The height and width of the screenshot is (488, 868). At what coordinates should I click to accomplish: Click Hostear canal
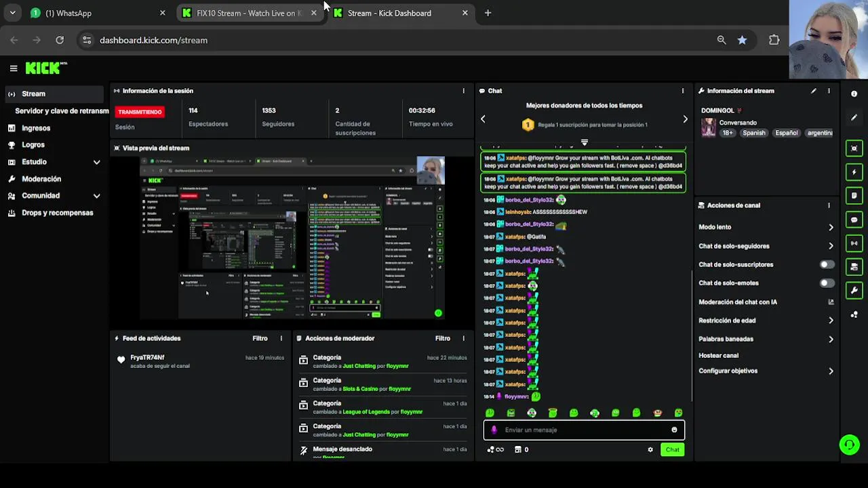click(719, 355)
